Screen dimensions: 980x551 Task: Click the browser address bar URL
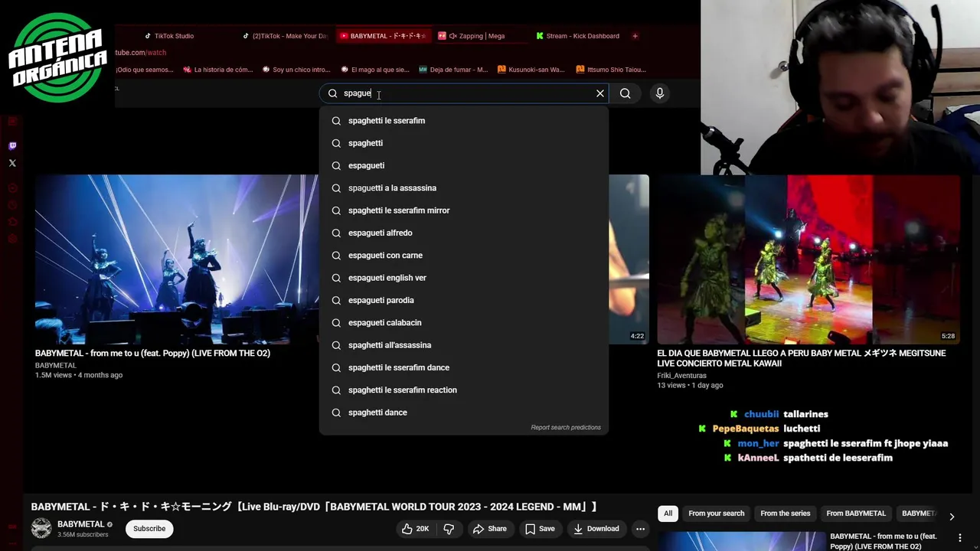coord(140,53)
